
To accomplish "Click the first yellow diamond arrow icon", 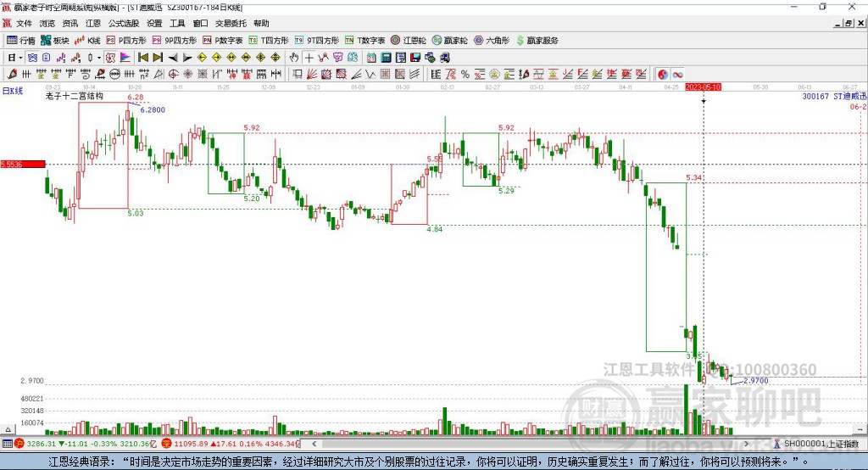I will [x=202, y=58].
